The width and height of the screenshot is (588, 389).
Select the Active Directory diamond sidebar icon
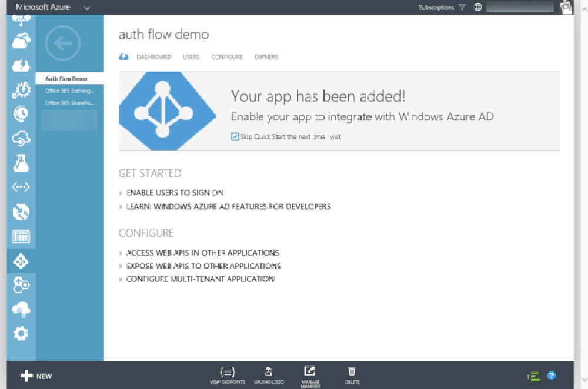point(21,261)
